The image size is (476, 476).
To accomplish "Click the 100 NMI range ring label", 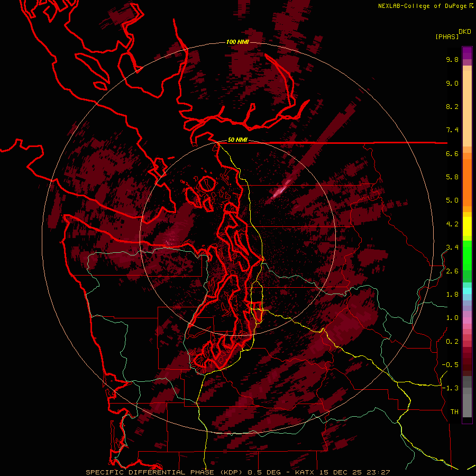I will pyautogui.click(x=237, y=42).
